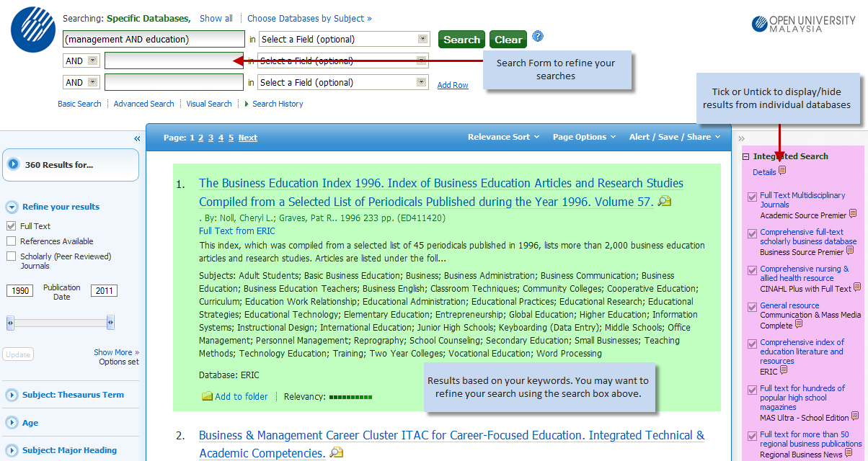Click info icon beside MAS Ultra - School Edition
The height and width of the screenshot is (461, 868).
click(x=855, y=416)
